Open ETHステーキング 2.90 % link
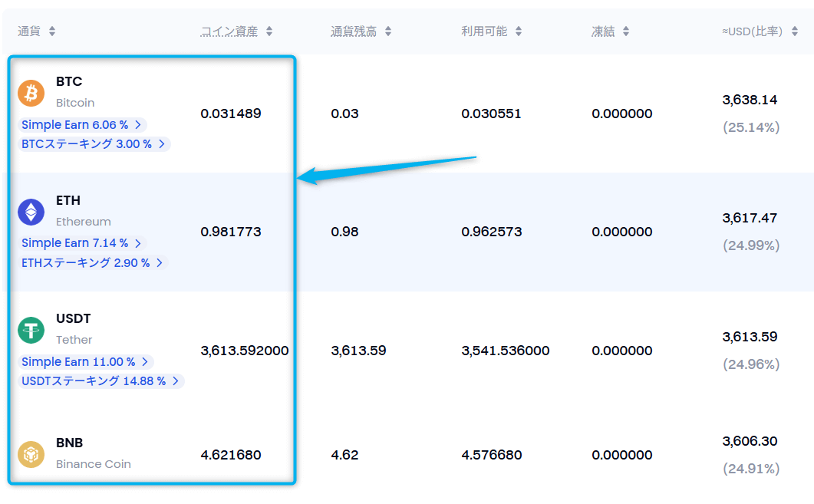Screen dimensions: 814x504 tap(93, 262)
